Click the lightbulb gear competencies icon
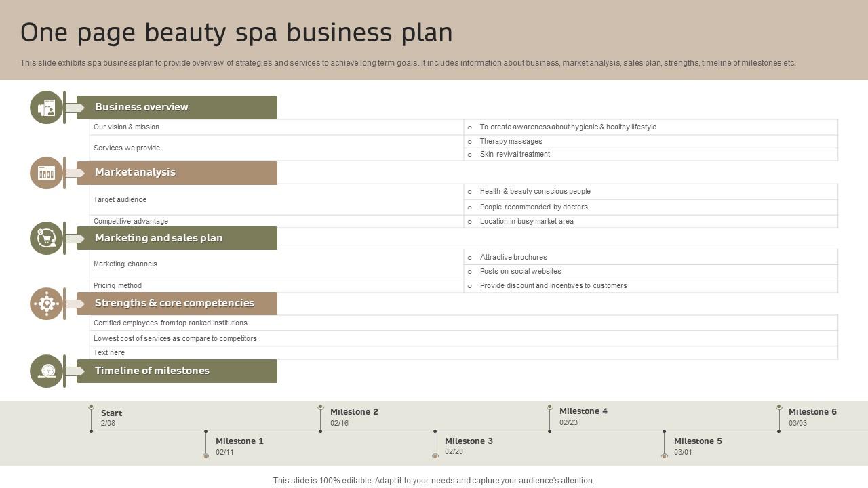Viewport: 868px width, 488px height. [46, 304]
